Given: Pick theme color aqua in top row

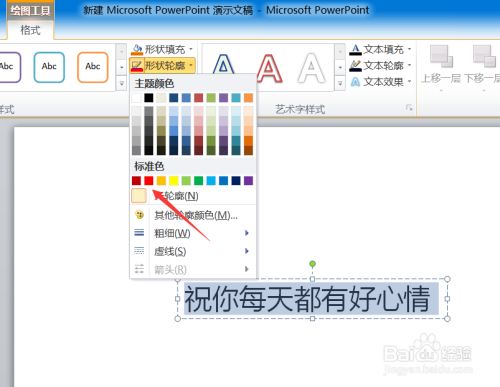Looking at the screenshot, I should [236, 98].
